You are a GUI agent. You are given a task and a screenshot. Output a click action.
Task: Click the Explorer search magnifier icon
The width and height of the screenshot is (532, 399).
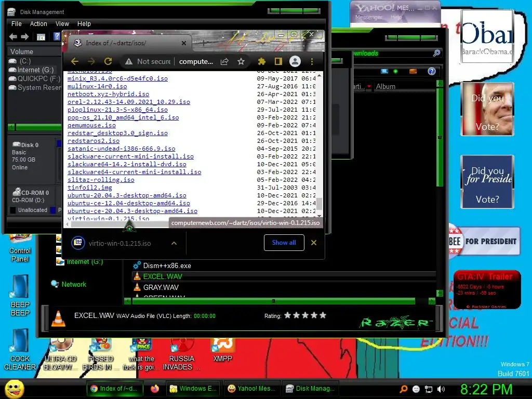coord(436,53)
